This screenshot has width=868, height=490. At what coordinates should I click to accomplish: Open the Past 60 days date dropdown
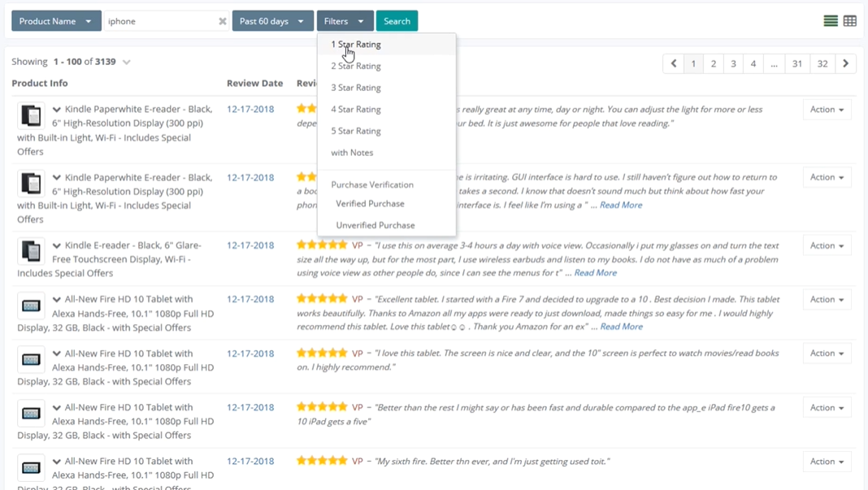coord(272,20)
